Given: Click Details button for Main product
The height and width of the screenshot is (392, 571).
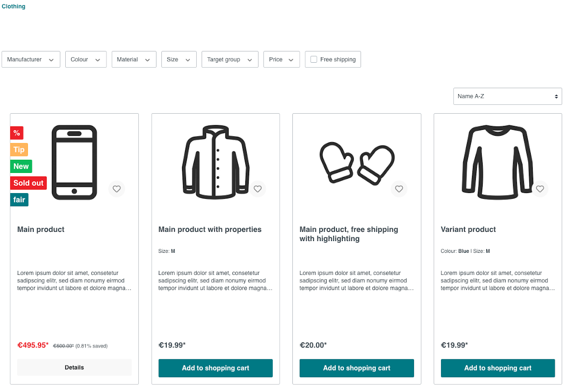Looking at the screenshot, I should (74, 367).
